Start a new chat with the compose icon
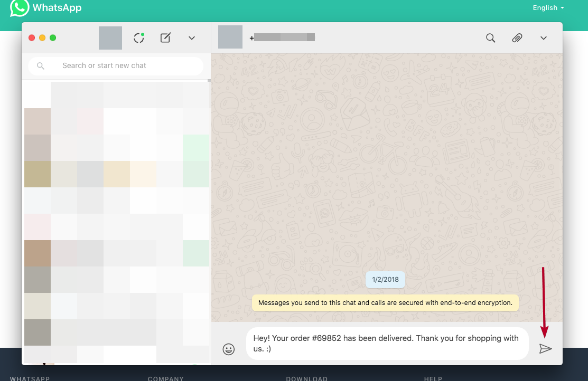This screenshot has width=588, height=381. tap(165, 38)
